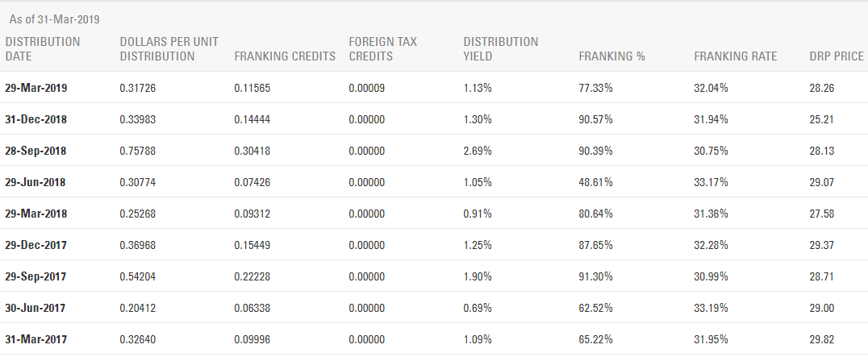Click the Franking Rate column header
Image resolution: width=868 pixels, height=357 pixels.
[x=735, y=56]
